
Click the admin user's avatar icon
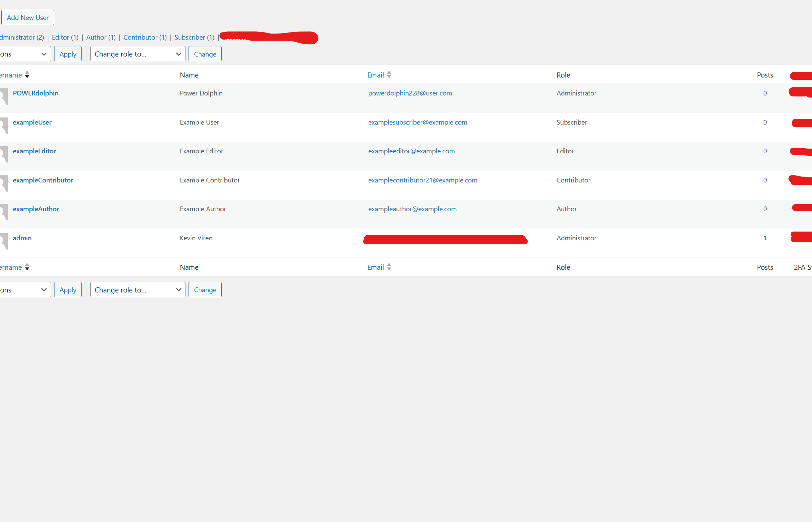[3, 241]
